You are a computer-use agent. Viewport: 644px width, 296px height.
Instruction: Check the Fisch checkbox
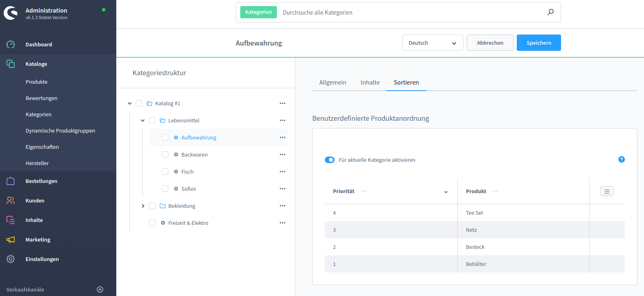165,172
